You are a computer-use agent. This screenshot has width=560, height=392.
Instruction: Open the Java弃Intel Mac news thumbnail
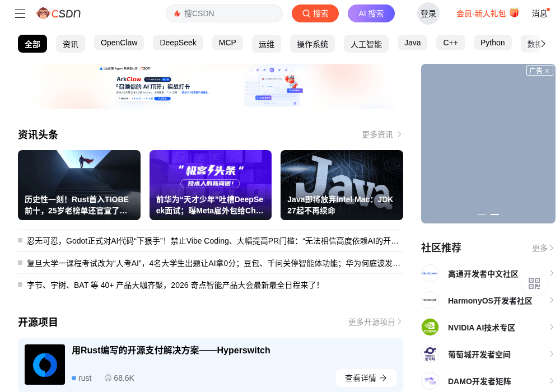[342, 185]
